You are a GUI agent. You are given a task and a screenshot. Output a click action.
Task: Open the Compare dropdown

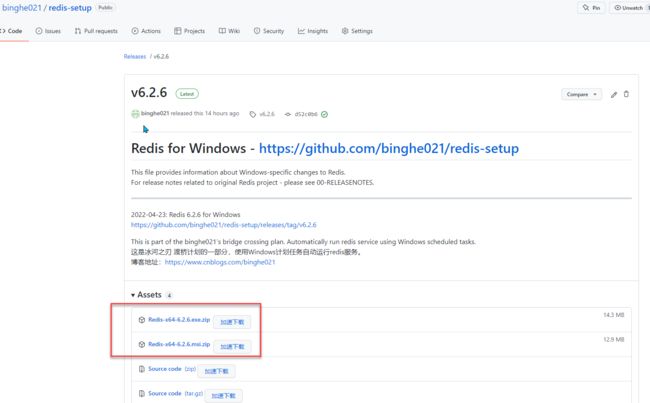[x=582, y=95]
